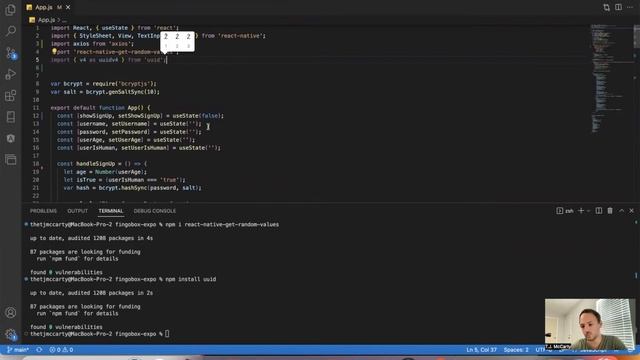Click the notebook-style icon in activity bar

[x=11, y=117]
